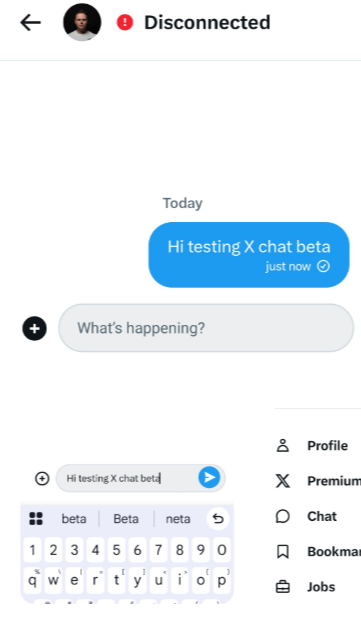361x618 pixels.
Task: Choose the capitalized "Beta" suggestion
Action: 126,519
